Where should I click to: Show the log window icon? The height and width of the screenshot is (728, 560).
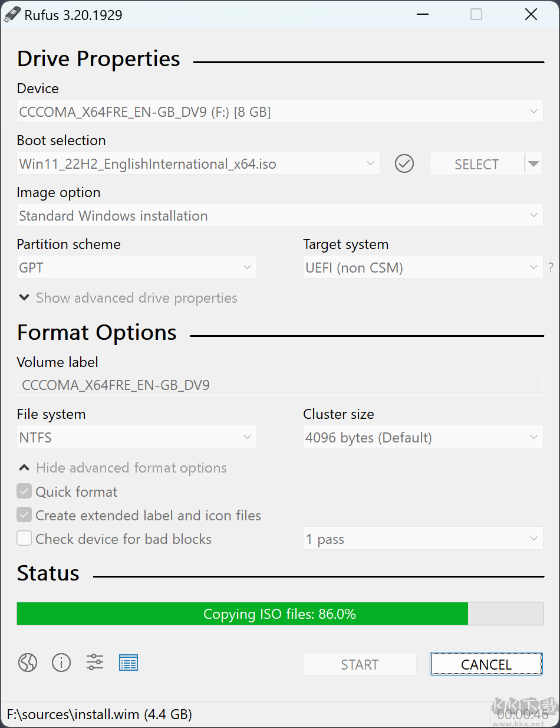click(129, 663)
